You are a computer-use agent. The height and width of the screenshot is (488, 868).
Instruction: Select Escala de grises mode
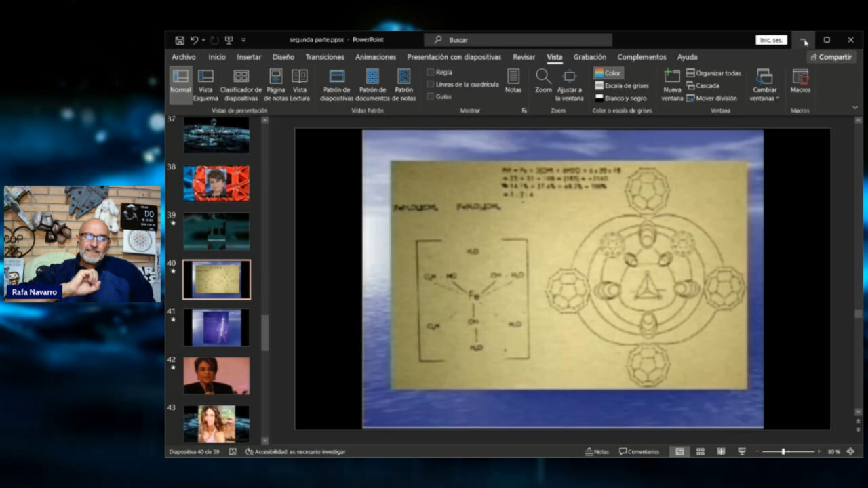coord(622,85)
